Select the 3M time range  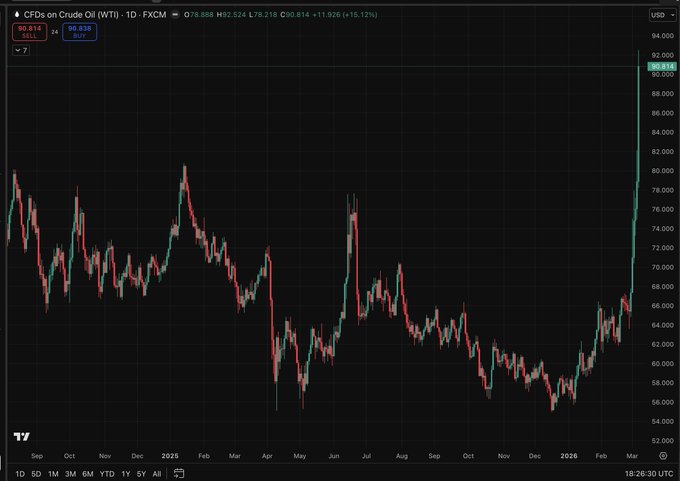coord(70,474)
